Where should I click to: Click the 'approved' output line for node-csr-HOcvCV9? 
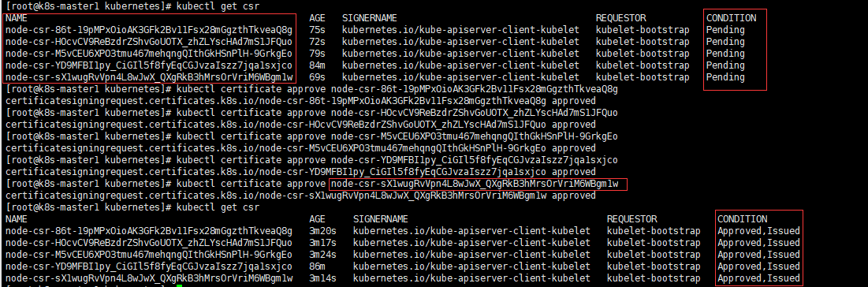300,125
